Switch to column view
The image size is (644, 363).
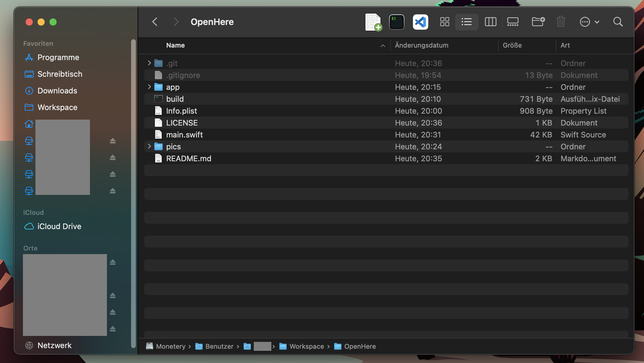click(x=490, y=22)
